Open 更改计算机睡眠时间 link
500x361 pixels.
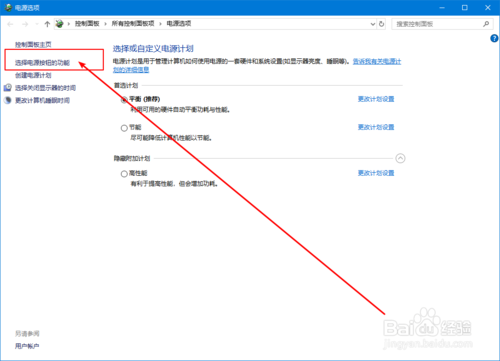click(42, 100)
